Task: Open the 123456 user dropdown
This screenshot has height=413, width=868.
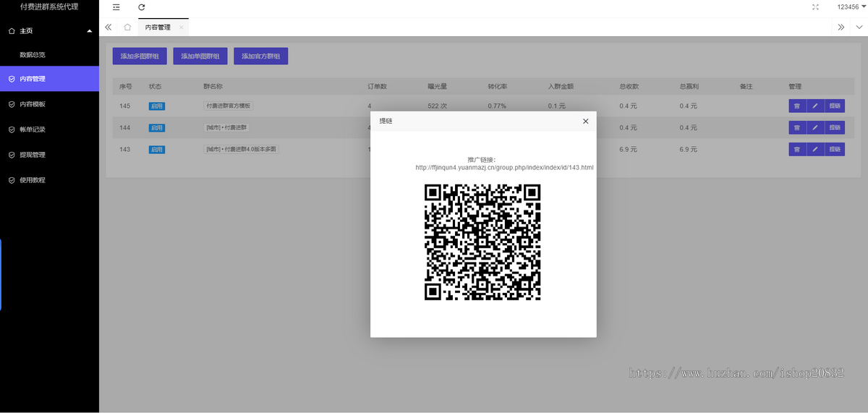Action: coord(851,7)
